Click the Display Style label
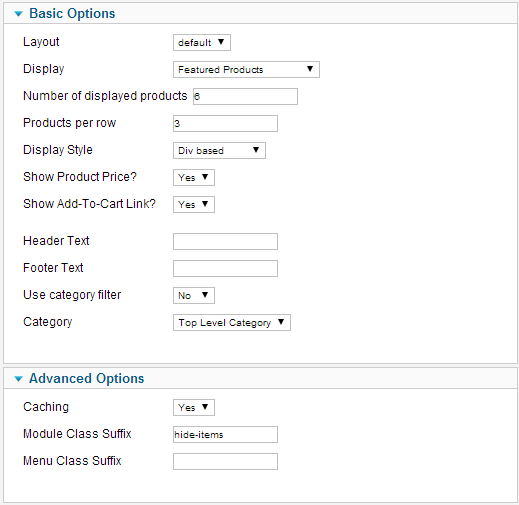This screenshot has width=519, height=505. click(x=58, y=150)
